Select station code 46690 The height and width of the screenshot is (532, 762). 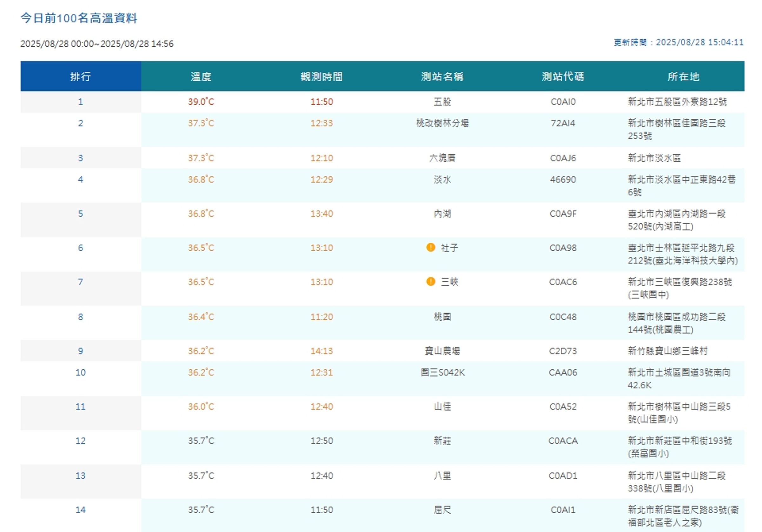(x=563, y=179)
